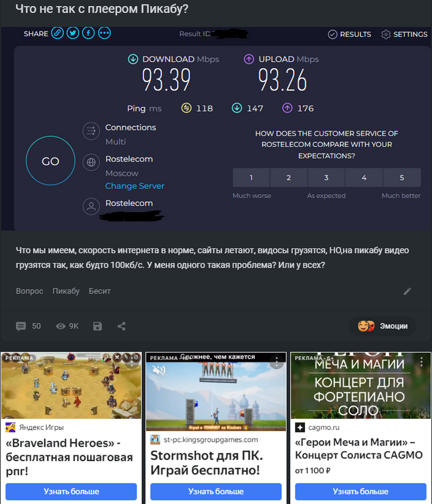Click the upload arrow icon
The image size is (432, 504).
[249, 59]
